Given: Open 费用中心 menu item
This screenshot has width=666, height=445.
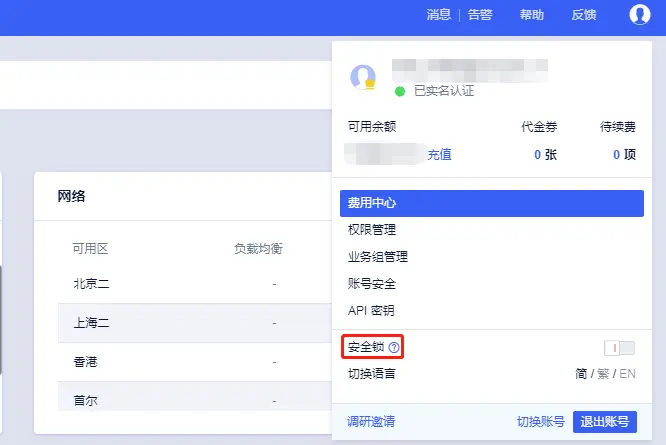Looking at the screenshot, I should coord(492,203).
